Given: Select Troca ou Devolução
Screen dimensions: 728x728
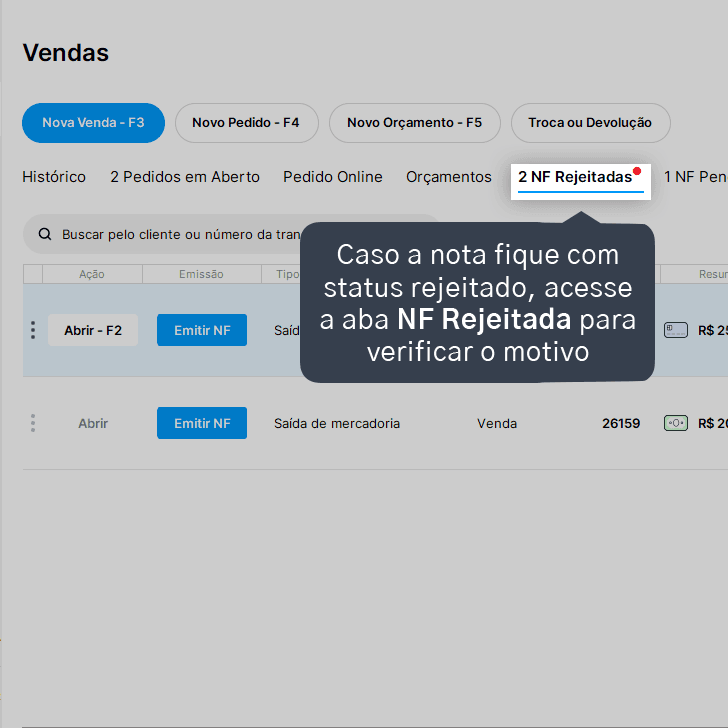Looking at the screenshot, I should point(591,123).
